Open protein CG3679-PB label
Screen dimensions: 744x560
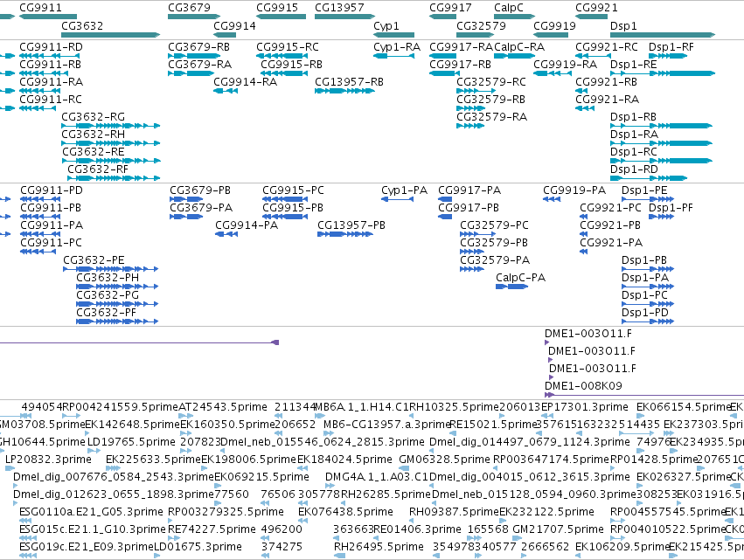point(200,190)
